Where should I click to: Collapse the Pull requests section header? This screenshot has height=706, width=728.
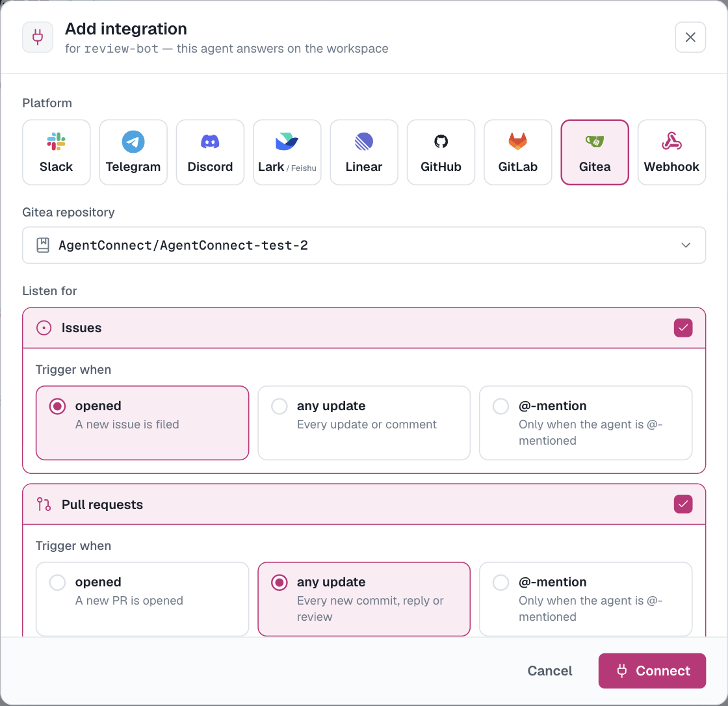[364, 504]
